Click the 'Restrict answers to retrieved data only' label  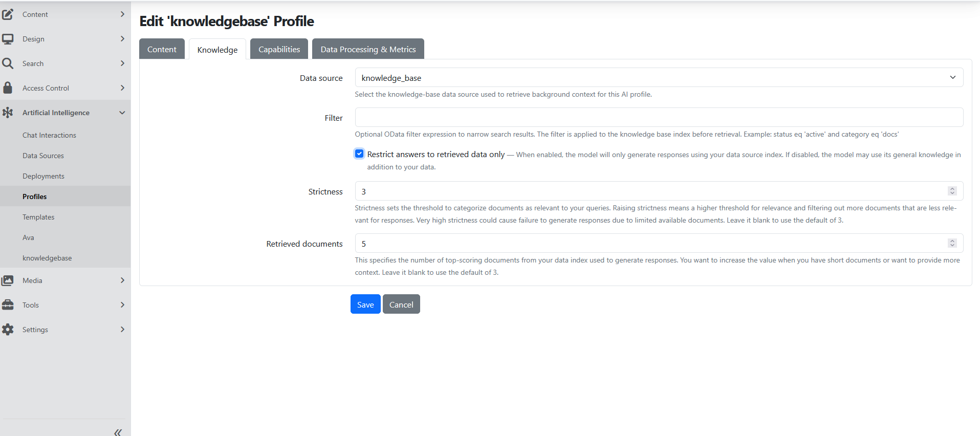pos(436,154)
